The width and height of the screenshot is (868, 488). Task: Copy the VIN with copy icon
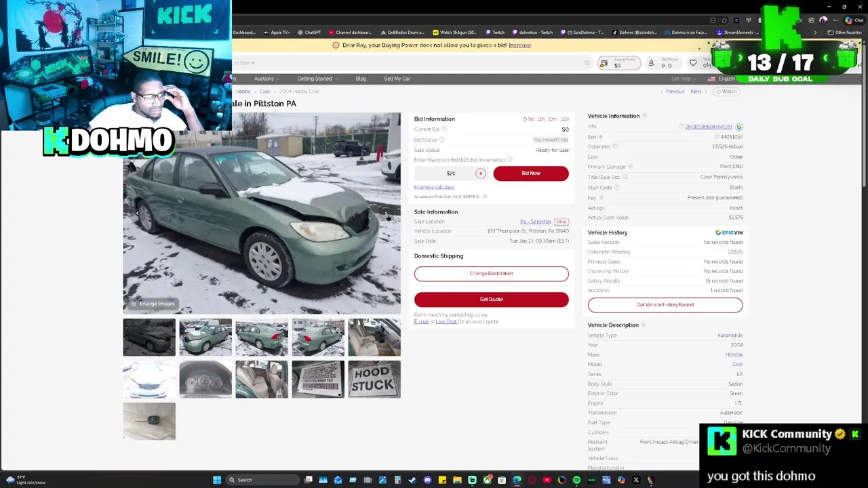coord(681,126)
